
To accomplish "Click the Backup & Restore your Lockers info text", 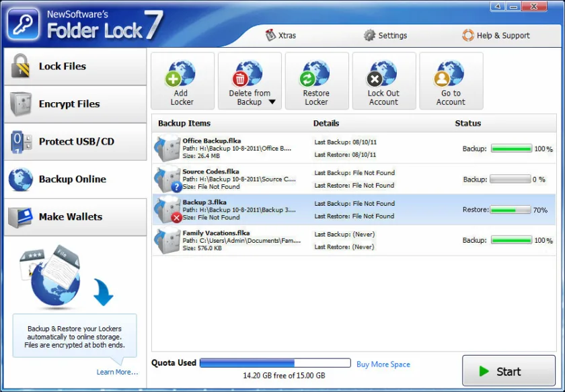I will [x=75, y=337].
